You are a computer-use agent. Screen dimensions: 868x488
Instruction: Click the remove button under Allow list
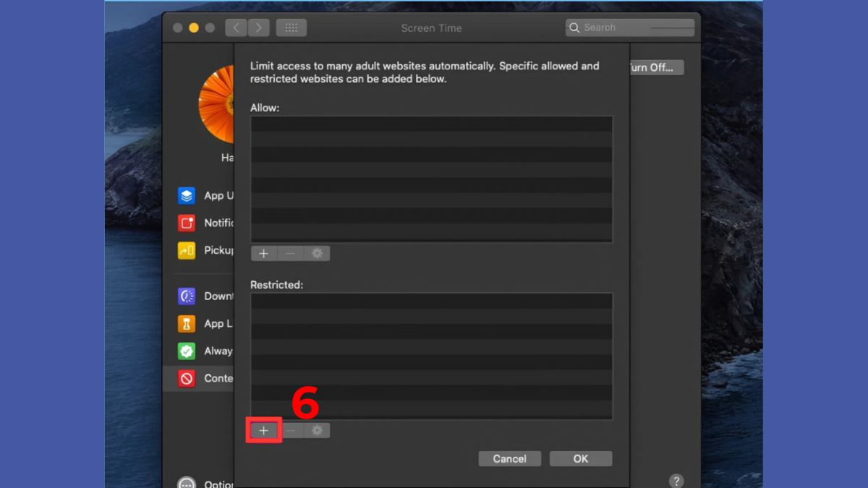290,254
